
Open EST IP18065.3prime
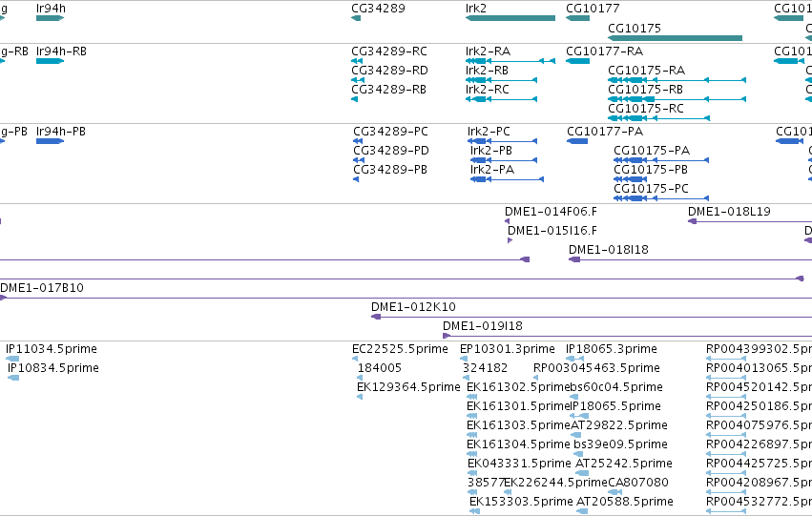[611, 349]
